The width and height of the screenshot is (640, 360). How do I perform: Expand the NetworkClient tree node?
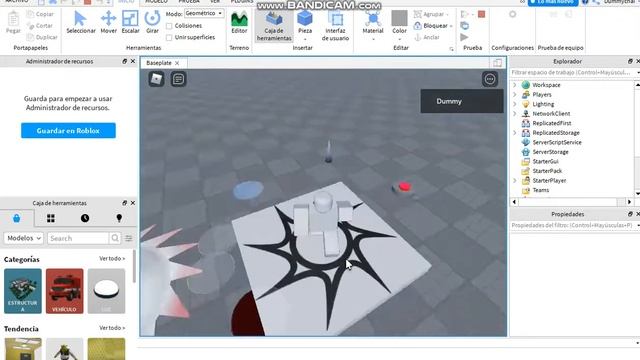coord(515,113)
